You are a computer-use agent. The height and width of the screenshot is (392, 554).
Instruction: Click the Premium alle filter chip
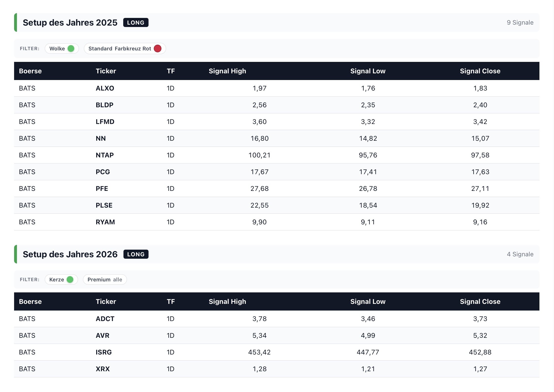coord(105,279)
